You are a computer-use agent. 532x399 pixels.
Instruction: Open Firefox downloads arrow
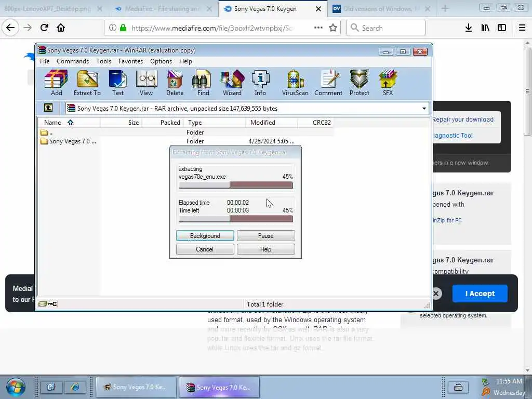point(469,28)
